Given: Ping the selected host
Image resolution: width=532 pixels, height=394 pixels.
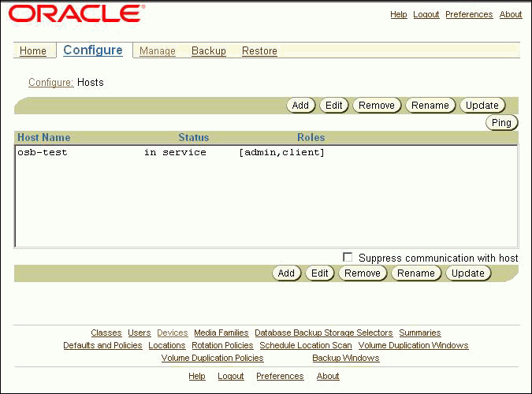Looking at the screenshot, I should point(502,122).
